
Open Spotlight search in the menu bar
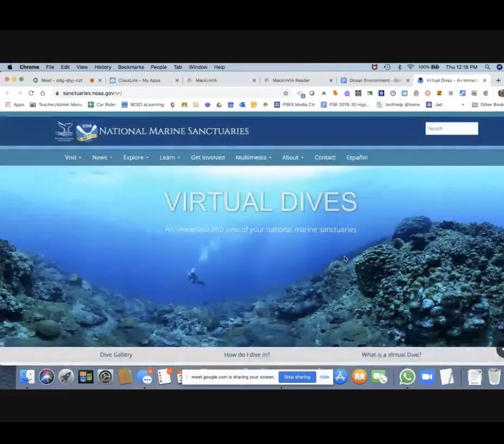pyautogui.click(x=487, y=67)
